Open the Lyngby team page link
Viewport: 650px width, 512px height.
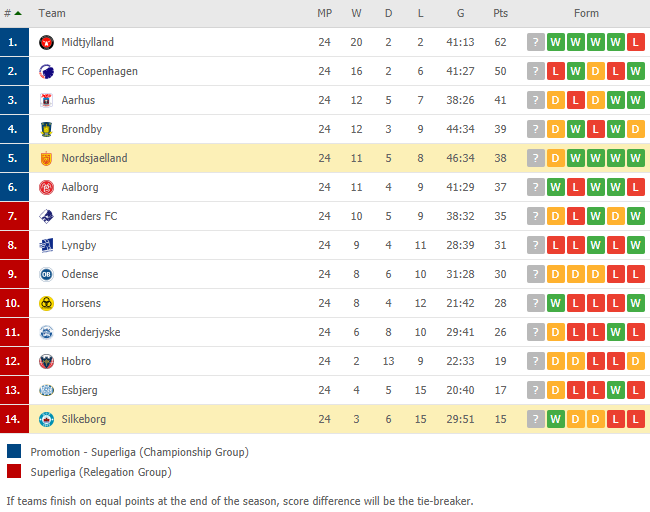point(79,245)
